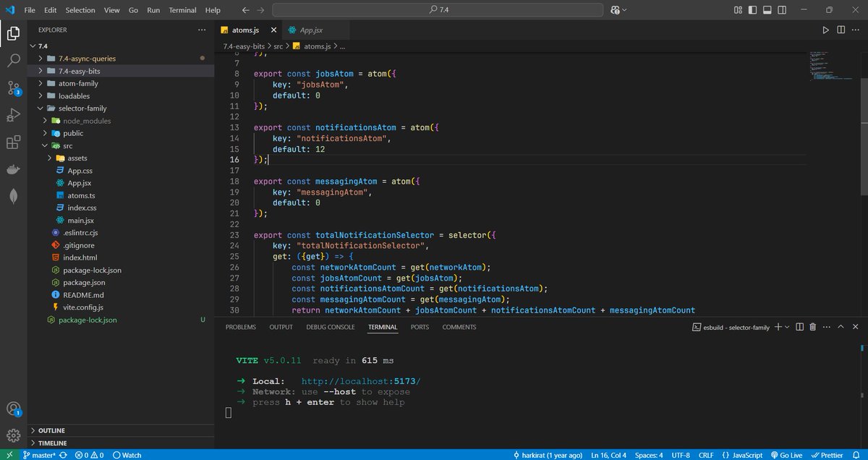Open the MongoDB extension view
Screen dimensions: 868x460
click(13, 196)
